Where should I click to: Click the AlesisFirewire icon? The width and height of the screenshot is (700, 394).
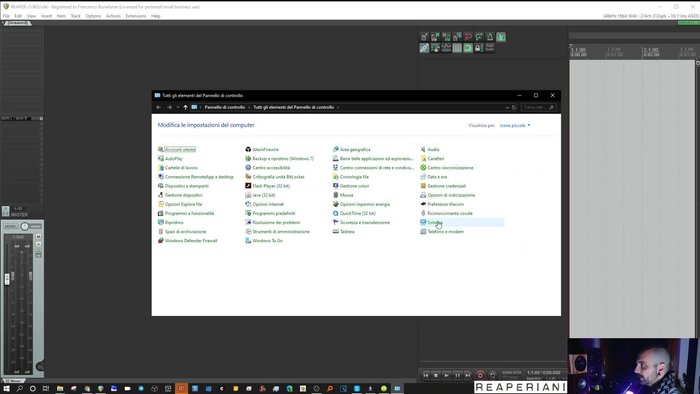pyautogui.click(x=248, y=149)
